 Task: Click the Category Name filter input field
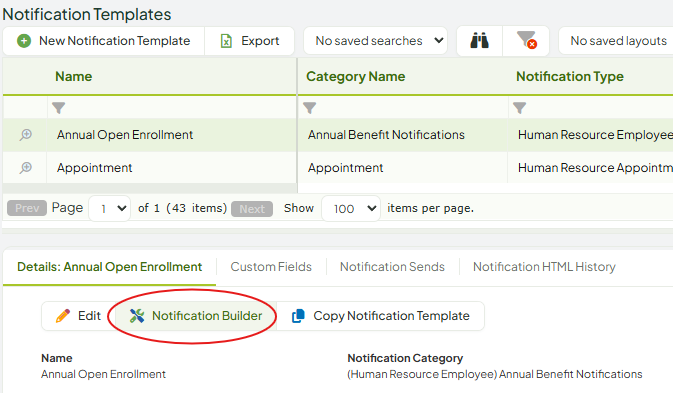pos(403,108)
